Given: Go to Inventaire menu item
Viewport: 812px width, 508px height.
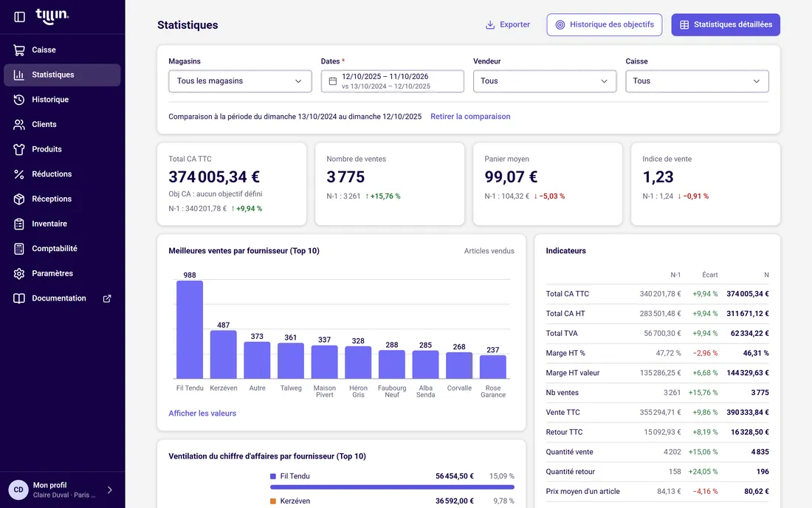Looking at the screenshot, I should [62, 224].
